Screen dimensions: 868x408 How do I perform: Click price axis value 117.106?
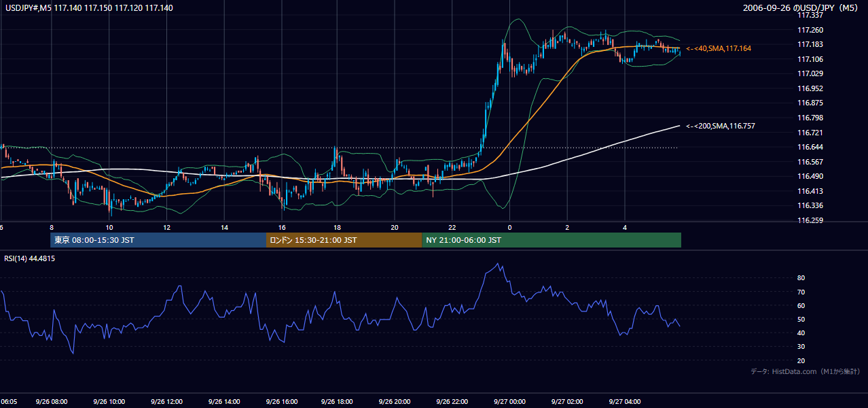point(810,59)
